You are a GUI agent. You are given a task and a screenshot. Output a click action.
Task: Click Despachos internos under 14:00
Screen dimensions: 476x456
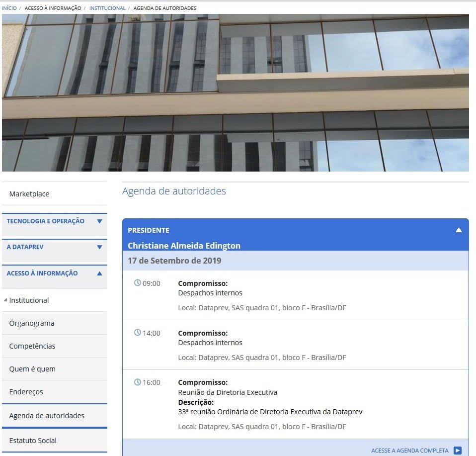210,343
